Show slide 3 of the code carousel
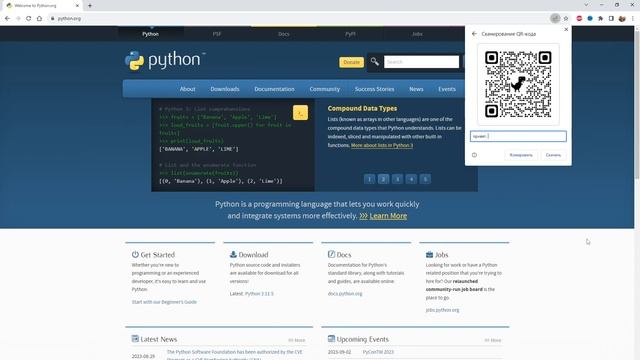640x360 pixels. click(x=397, y=179)
